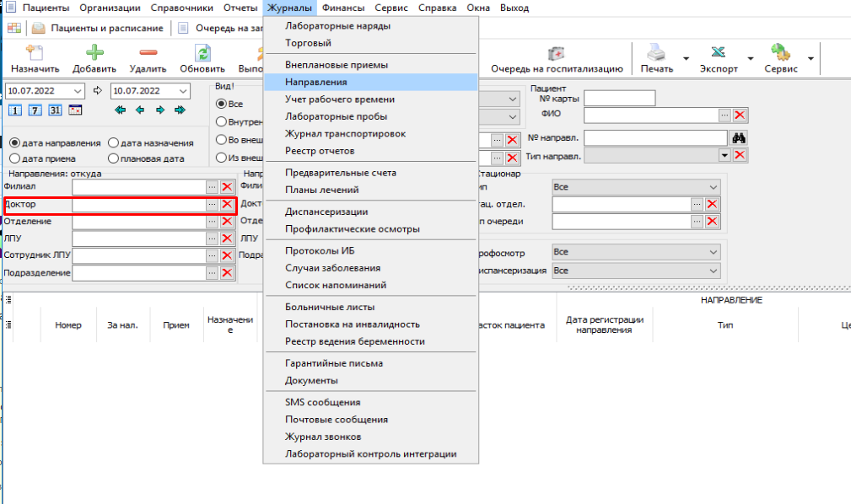Select the дата приема radio button

point(14,158)
